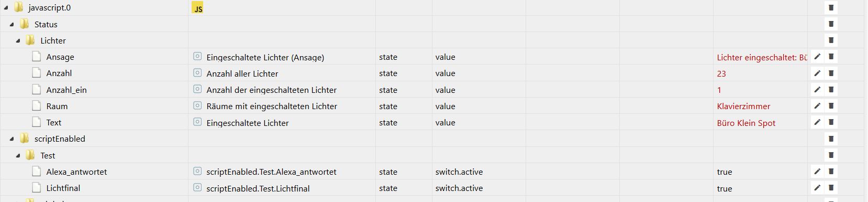
Task: Edit the Ansage state with pencil icon
Action: coord(817,57)
